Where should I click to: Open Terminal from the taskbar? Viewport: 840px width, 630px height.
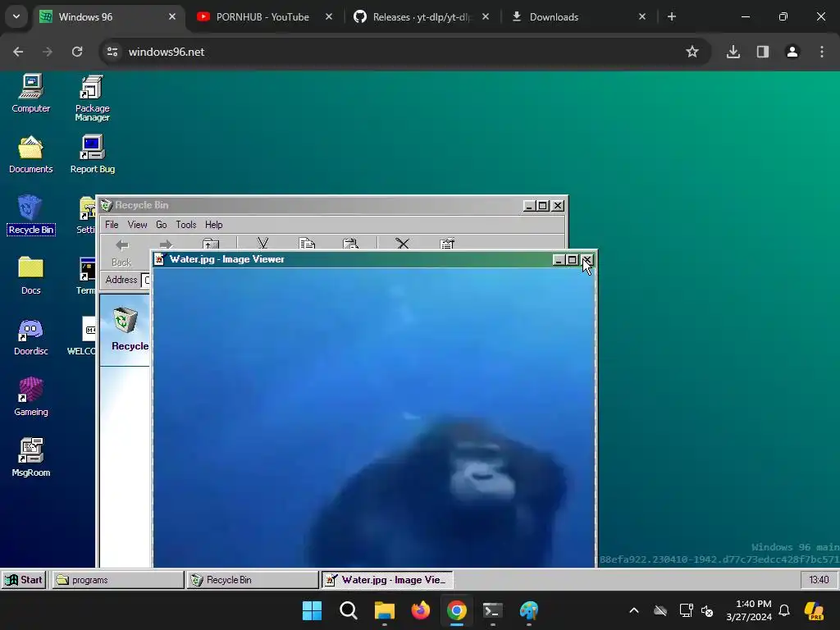click(x=493, y=610)
